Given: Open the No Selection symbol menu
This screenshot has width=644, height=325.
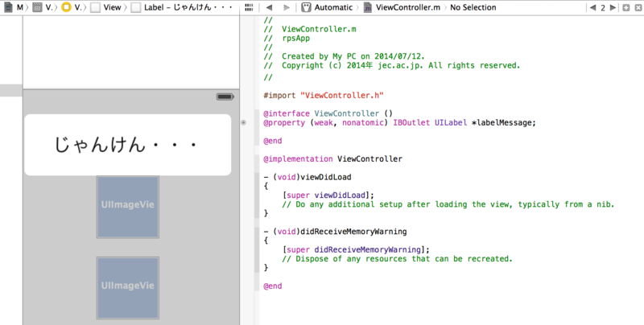Looking at the screenshot, I should [473, 7].
